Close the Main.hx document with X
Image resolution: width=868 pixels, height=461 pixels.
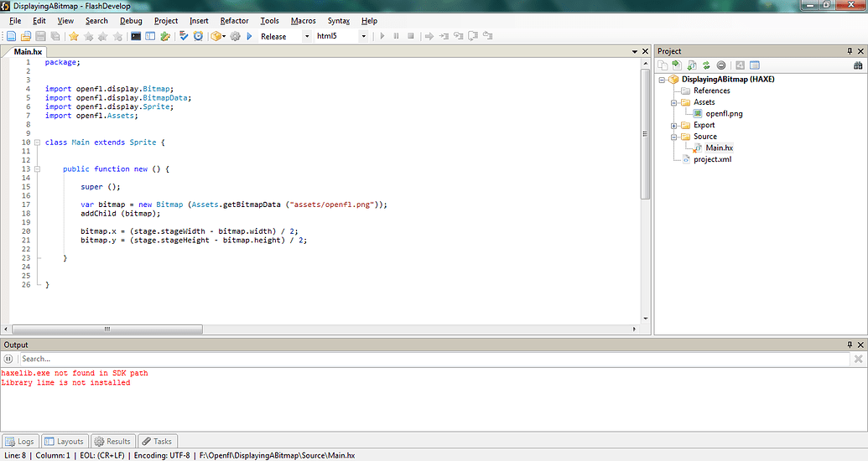pos(645,51)
